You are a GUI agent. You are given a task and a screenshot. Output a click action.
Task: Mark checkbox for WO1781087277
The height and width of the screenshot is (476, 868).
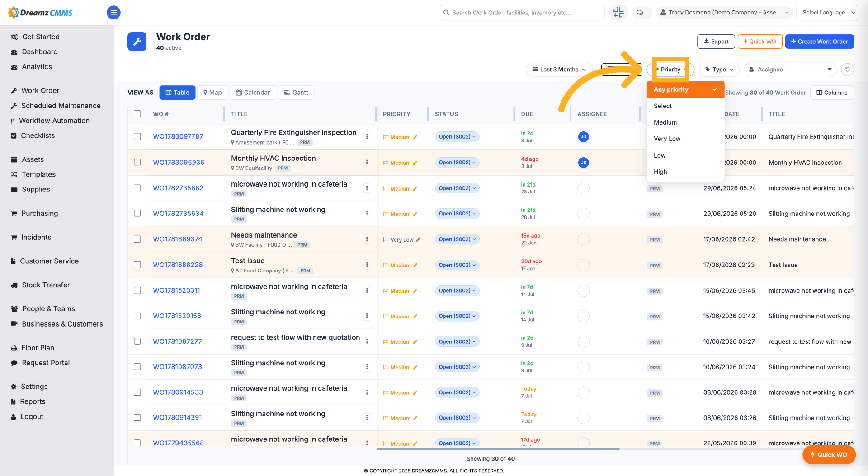pos(137,341)
